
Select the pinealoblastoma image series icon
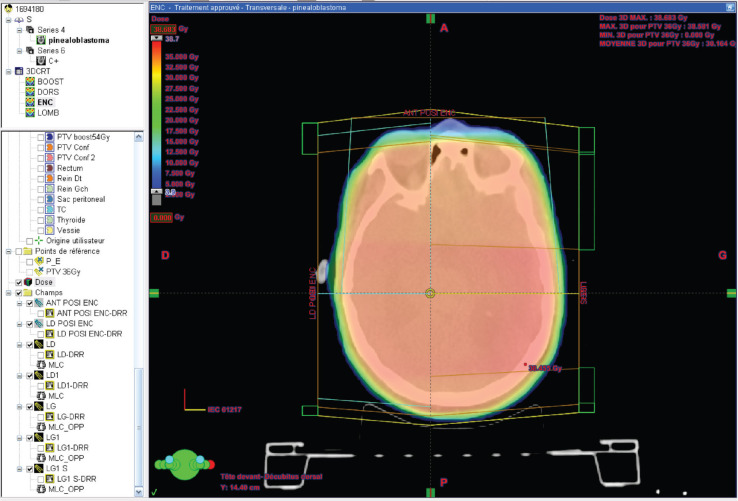[x=41, y=40]
